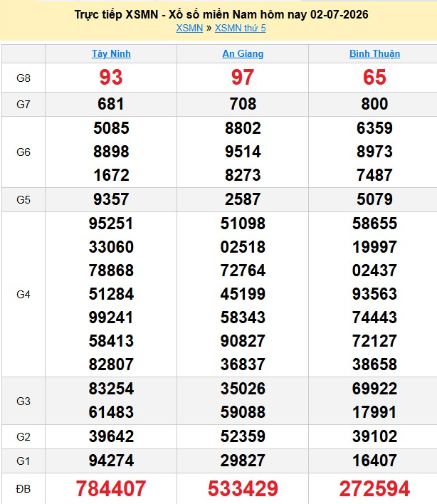Open the XSMN breadcrumb link

pyautogui.click(x=189, y=28)
